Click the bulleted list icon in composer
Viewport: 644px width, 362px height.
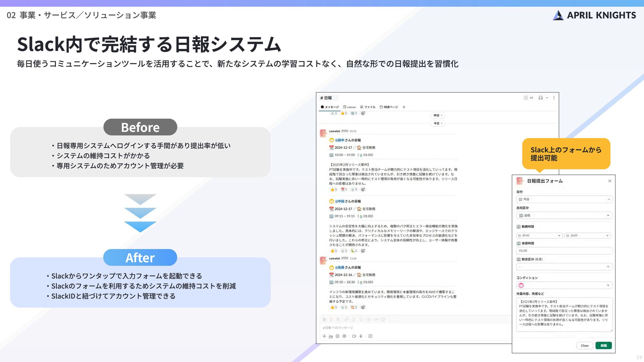pyautogui.click(x=361, y=319)
